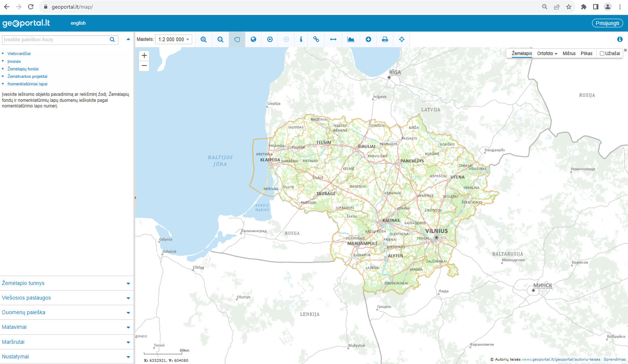Image resolution: width=628 pixels, height=364 pixels.
Task: Switch basemap to Pilkas
Action: pyautogui.click(x=587, y=53)
